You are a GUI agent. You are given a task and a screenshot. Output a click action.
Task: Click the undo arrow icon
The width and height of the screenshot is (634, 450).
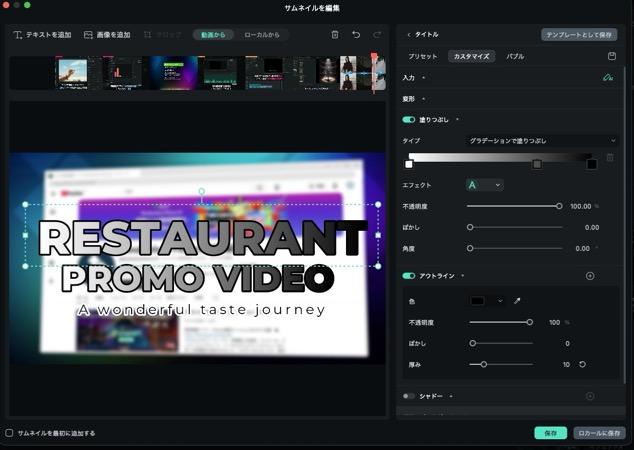(x=356, y=34)
